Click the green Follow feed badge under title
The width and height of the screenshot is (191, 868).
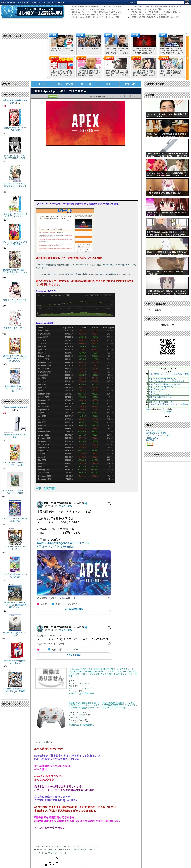coord(53,96)
